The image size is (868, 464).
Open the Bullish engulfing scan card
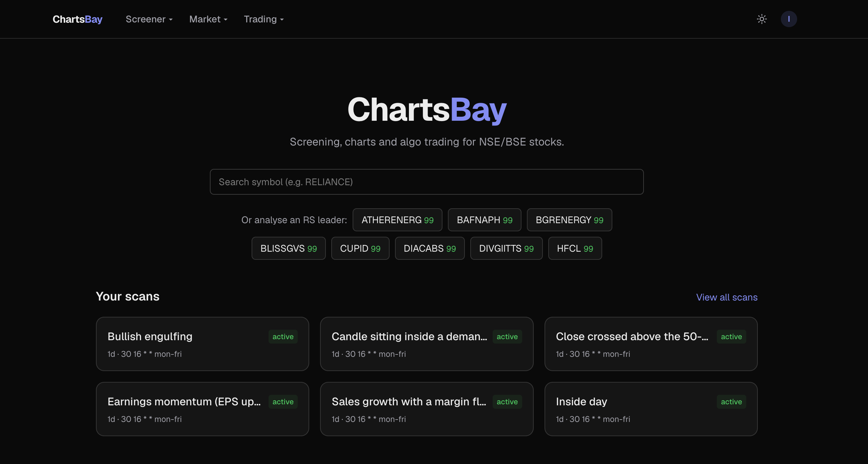[x=202, y=344]
